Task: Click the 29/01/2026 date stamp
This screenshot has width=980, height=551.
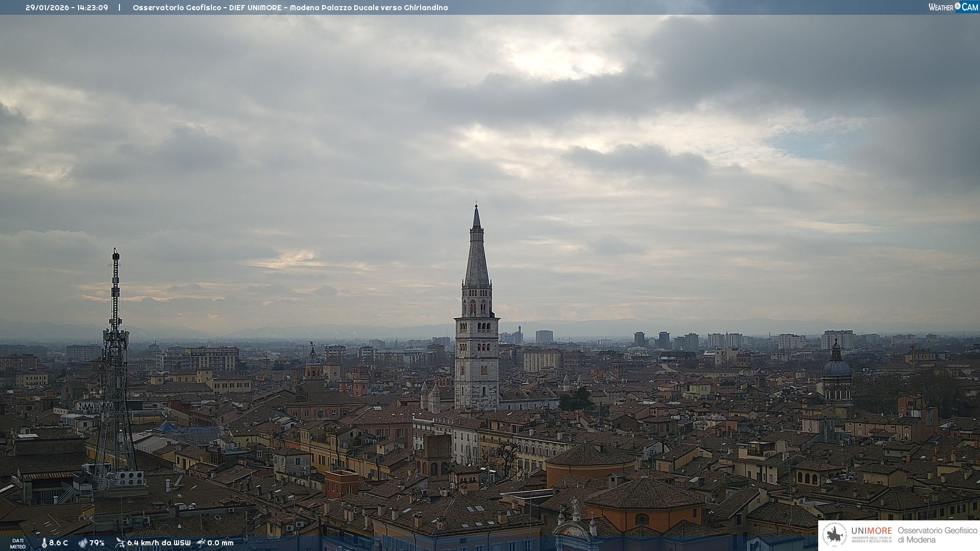Action: pos(47,8)
